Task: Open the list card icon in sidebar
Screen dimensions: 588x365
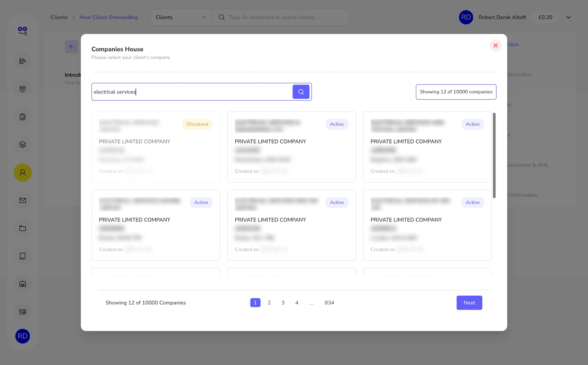Action: 23,312
